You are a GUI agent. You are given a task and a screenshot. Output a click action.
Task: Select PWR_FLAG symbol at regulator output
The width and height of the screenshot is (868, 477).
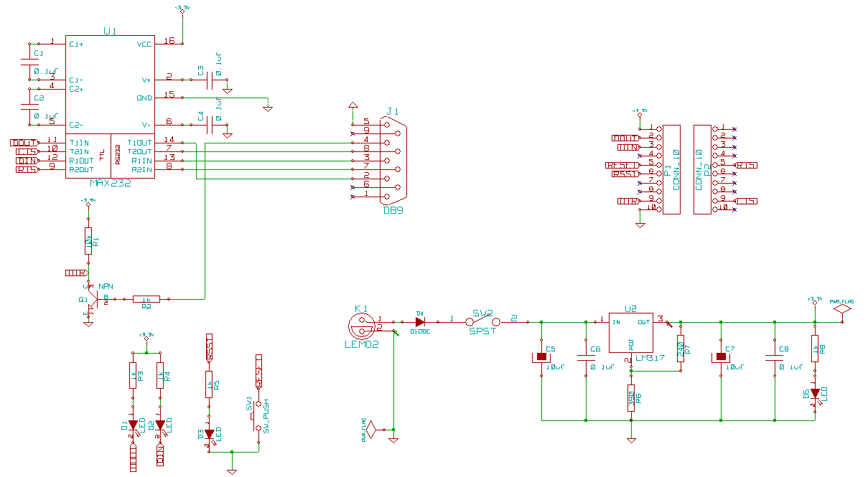(x=842, y=308)
